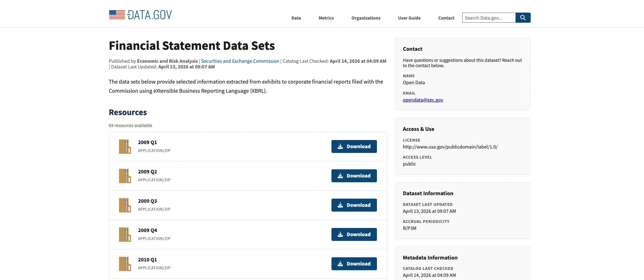Download the 2010 Q1 resource
644x280 pixels.
[354, 264]
